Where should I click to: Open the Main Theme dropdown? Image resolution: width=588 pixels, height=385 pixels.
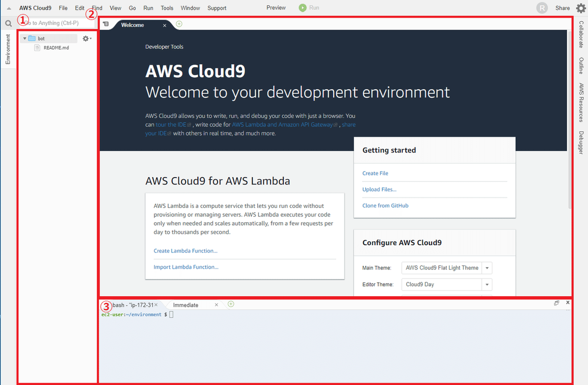[487, 268]
